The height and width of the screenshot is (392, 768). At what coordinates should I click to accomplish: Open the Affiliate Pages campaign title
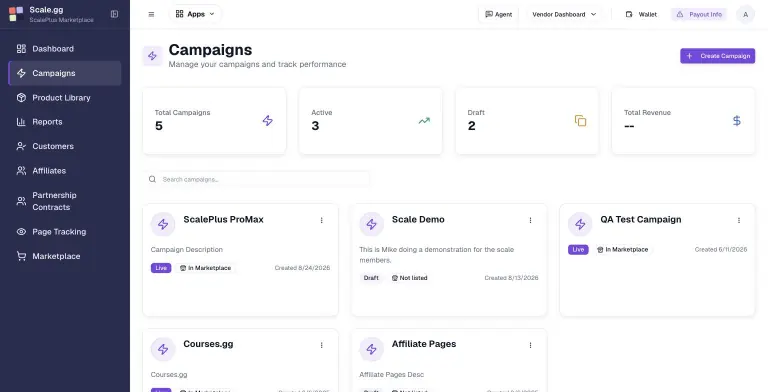pos(424,344)
